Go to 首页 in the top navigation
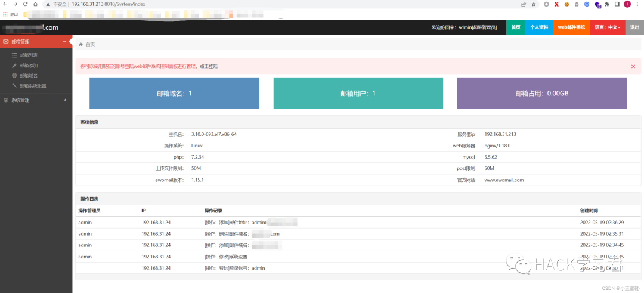This screenshot has width=644, height=293. (515, 27)
